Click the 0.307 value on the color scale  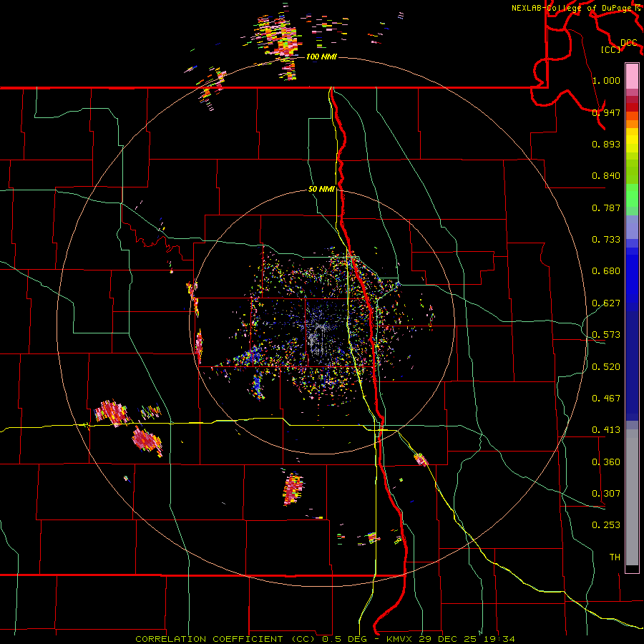tap(606, 494)
